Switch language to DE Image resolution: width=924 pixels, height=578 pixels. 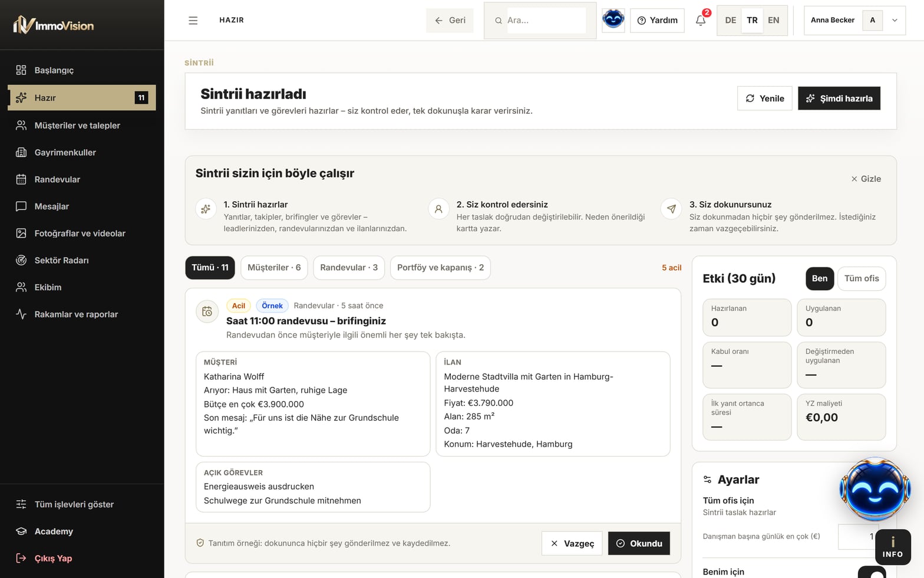coord(730,20)
